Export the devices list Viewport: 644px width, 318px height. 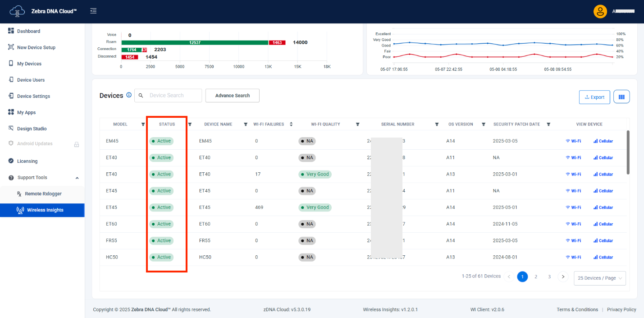click(594, 97)
